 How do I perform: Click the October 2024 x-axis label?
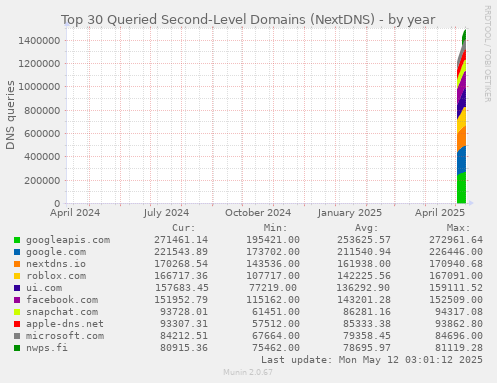[258, 213]
